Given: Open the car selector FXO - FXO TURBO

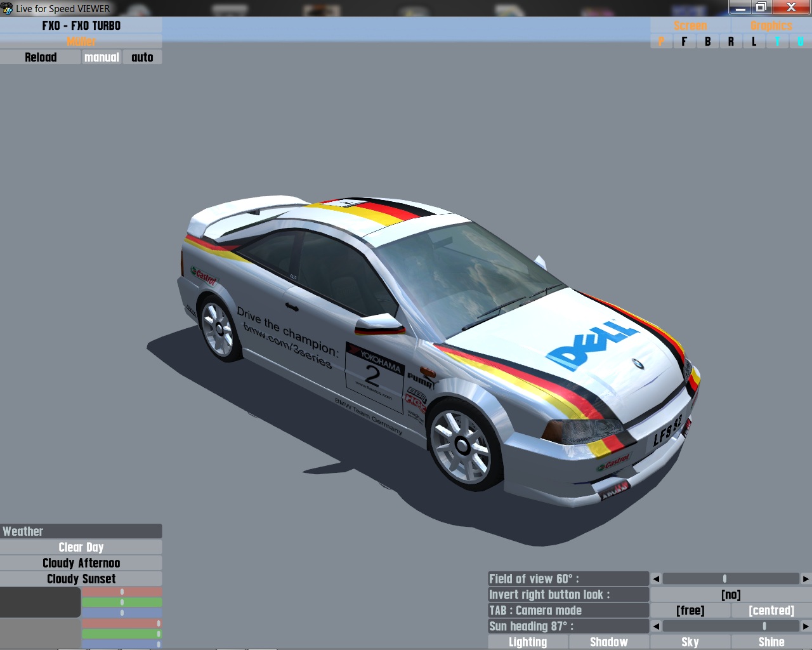Looking at the screenshot, I should click(81, 26).
